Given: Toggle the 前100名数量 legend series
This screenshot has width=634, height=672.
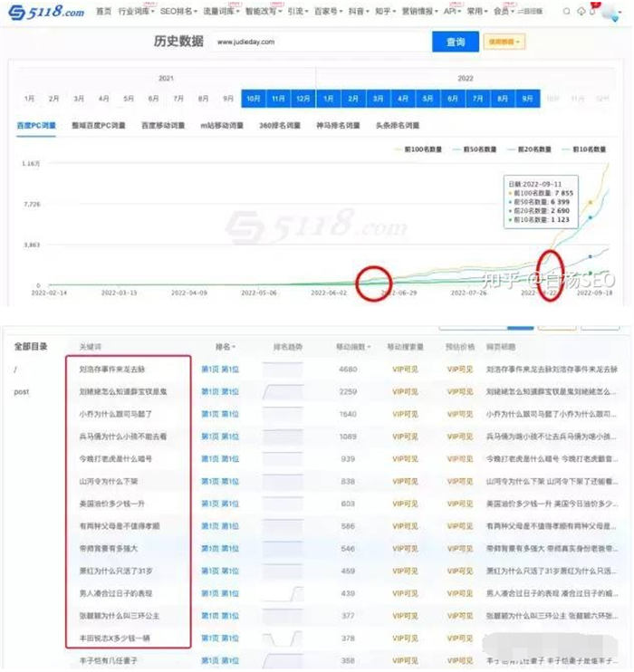Looking at the screenshot, I should tap(418, 149).
